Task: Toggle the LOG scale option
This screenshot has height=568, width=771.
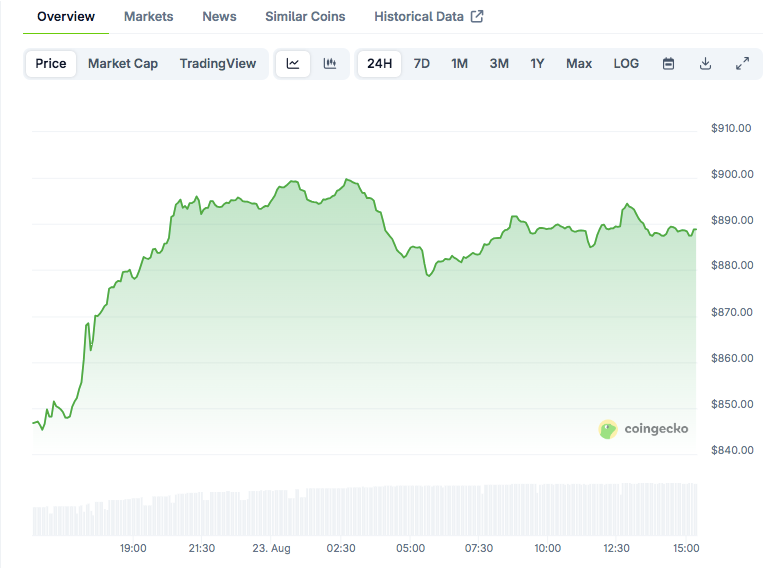Action: point(626,63)
